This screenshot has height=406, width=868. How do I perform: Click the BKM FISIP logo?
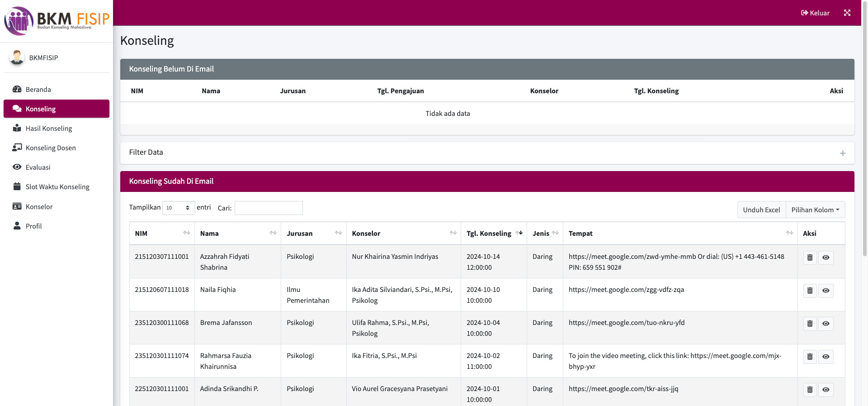pos(57,21)
